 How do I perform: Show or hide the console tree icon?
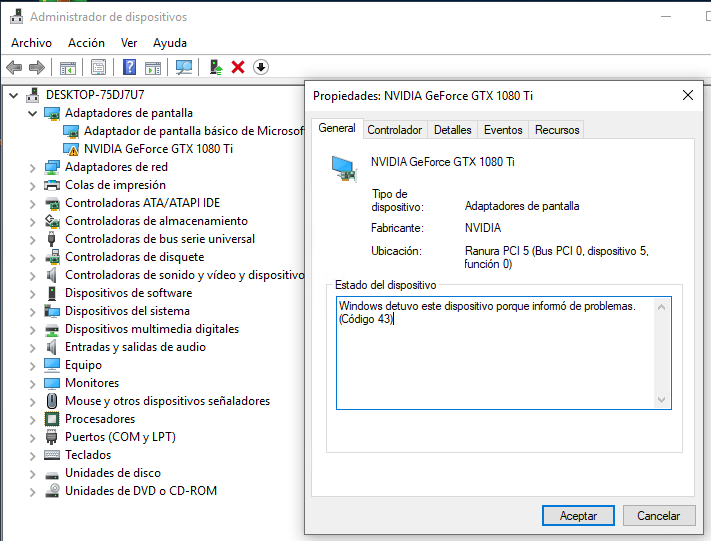coord(68,68)
